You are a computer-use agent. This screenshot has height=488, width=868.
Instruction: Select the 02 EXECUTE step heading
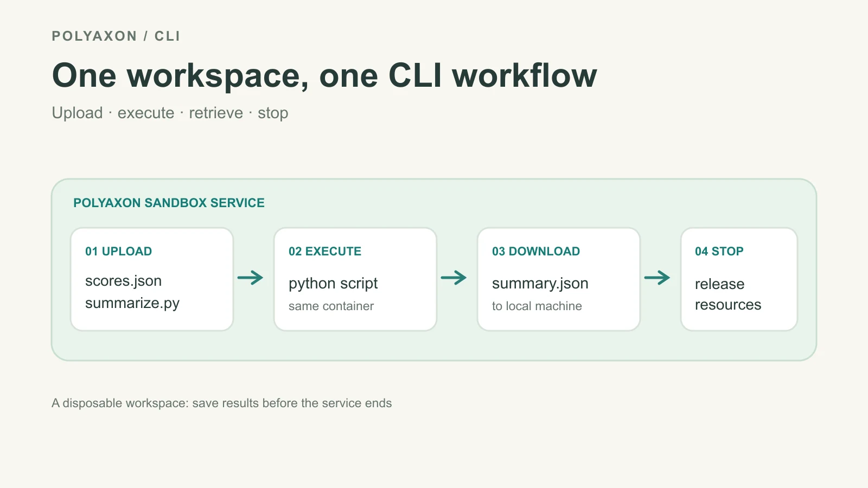pos(324,252)
